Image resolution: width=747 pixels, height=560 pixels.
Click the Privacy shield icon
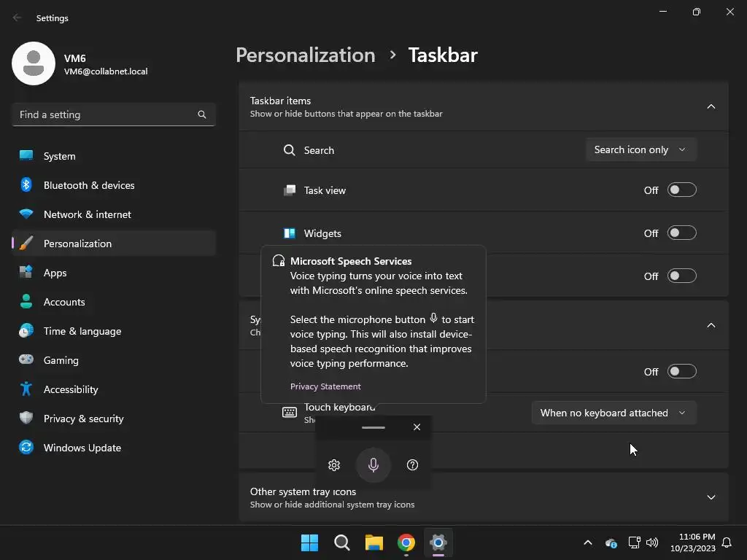pos(26,418)
